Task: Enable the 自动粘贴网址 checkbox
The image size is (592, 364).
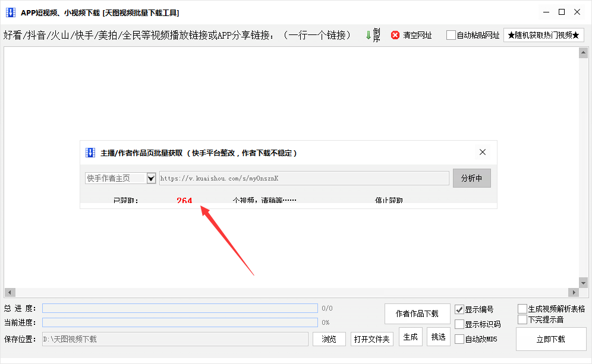Action: point(451,35)
